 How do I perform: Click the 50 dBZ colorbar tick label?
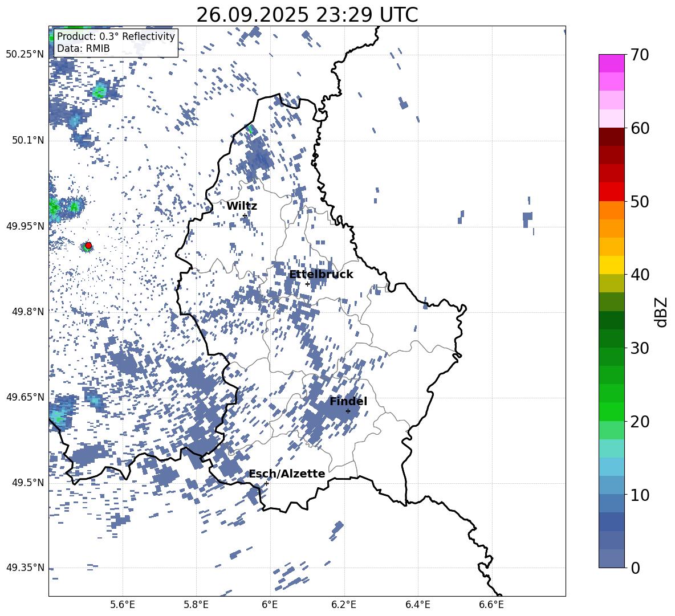pyautogui.click(x=640, y=201)
